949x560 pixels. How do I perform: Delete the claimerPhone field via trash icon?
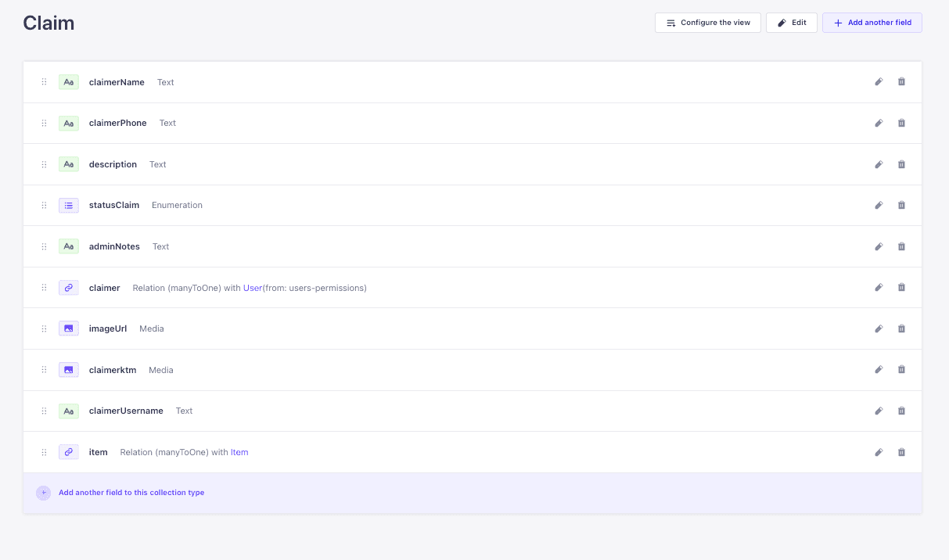pyautogui.click(x=900, y=123)
